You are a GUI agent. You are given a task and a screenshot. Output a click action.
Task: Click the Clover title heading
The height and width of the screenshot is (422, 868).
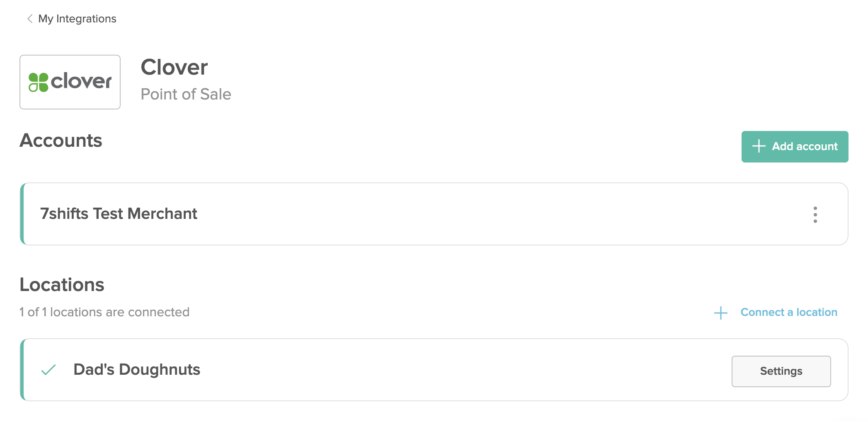click(174, 67)
